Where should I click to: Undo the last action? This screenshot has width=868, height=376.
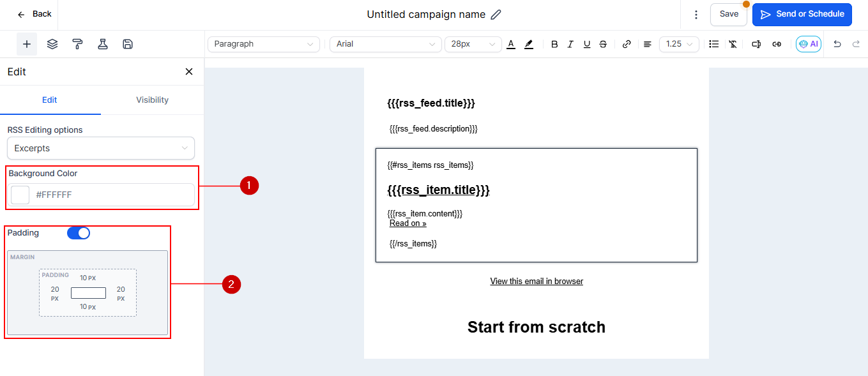point(837,44)
